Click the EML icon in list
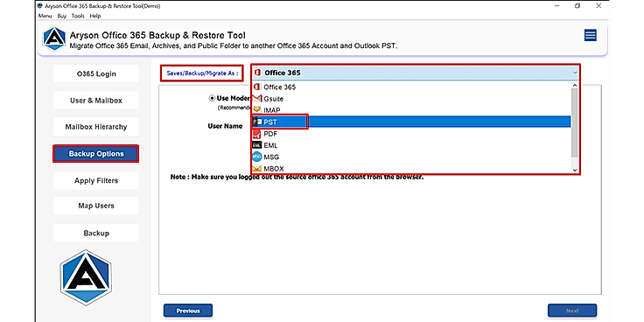The image size is (644, 322). click(x=257, y=145)
